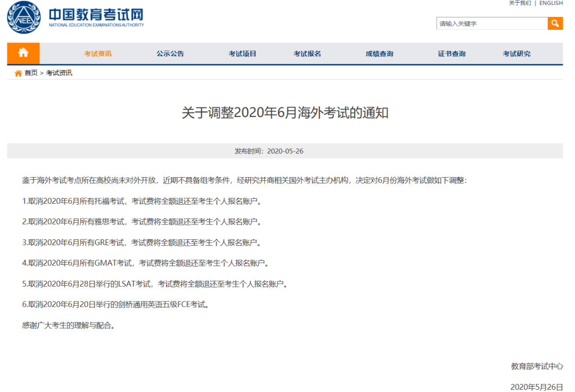Open the 考试研究 menu tab

tap(516, 54)
